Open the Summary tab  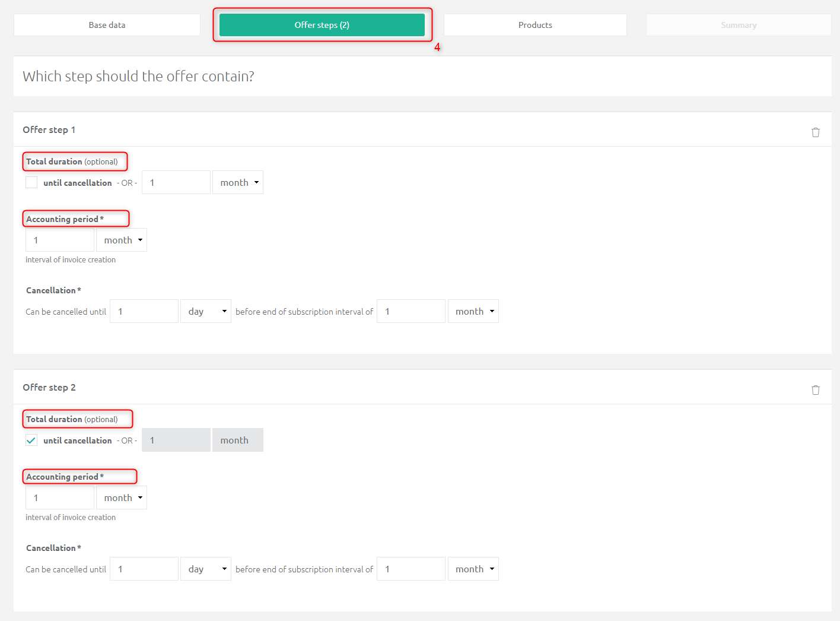pos(739,25)
